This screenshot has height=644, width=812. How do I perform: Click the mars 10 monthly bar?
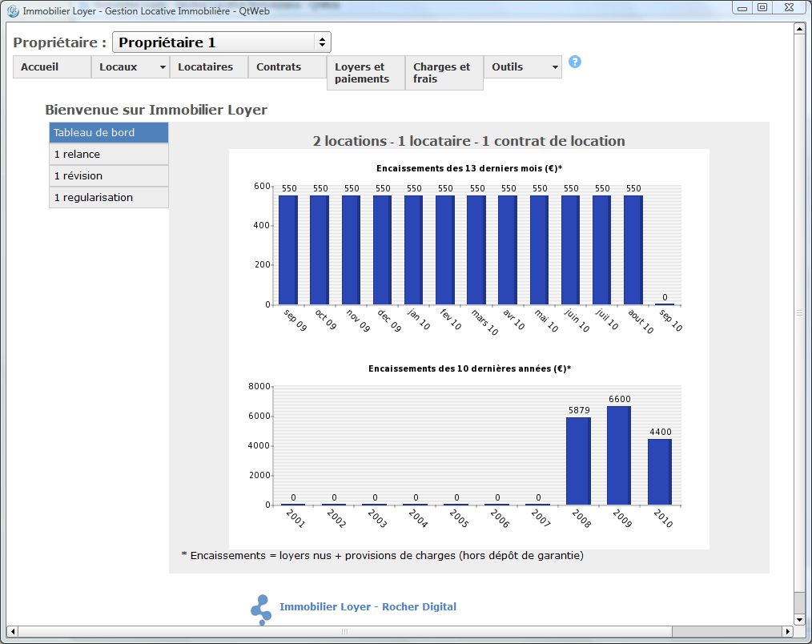pyautogui.click(x=476, y=250)
